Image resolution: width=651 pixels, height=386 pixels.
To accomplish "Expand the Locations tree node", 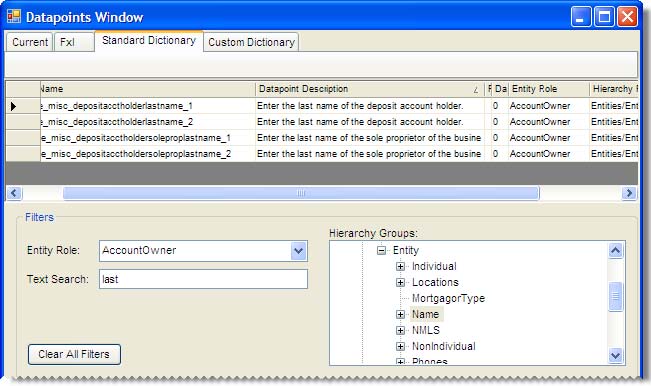I will (400, 282).
